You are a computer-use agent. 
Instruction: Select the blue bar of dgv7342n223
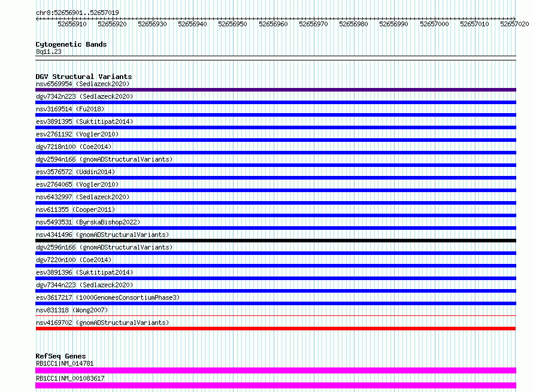point(275,102)
